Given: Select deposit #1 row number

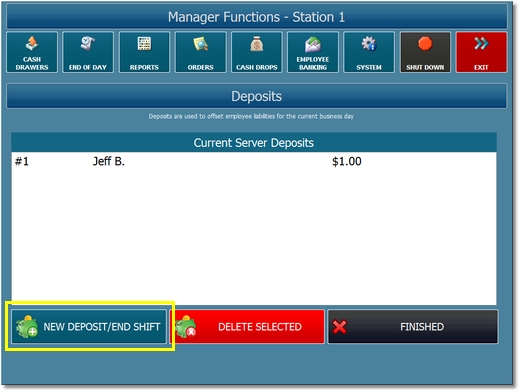Looking at the screenshot, I should pyautogui.click(x=22, y=162).
